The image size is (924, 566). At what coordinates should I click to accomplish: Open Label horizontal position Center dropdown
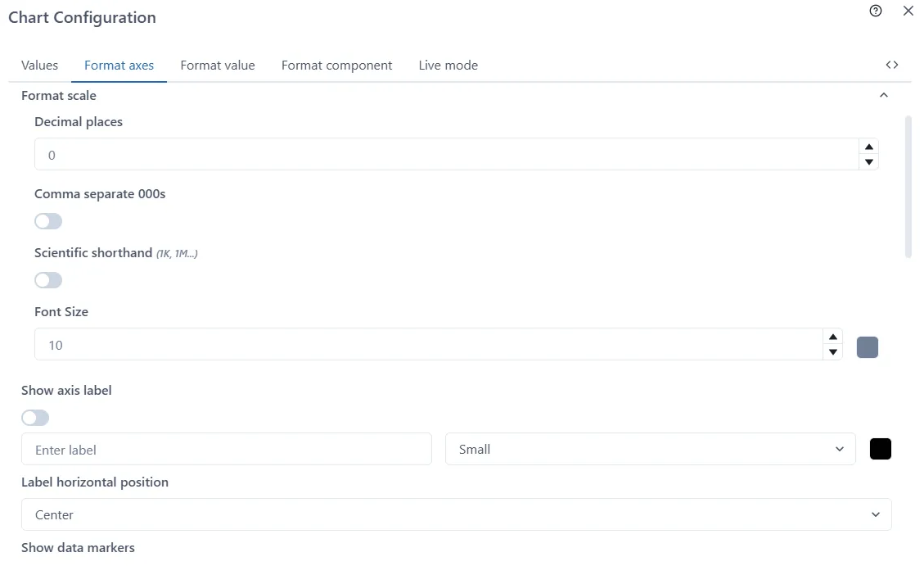[x=456, y=514]
